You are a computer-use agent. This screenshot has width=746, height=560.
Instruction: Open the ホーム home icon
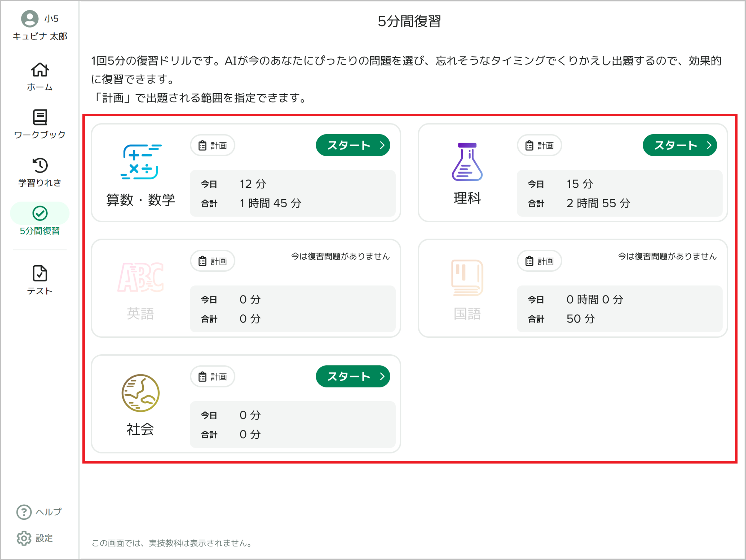(x=40, y=70)
